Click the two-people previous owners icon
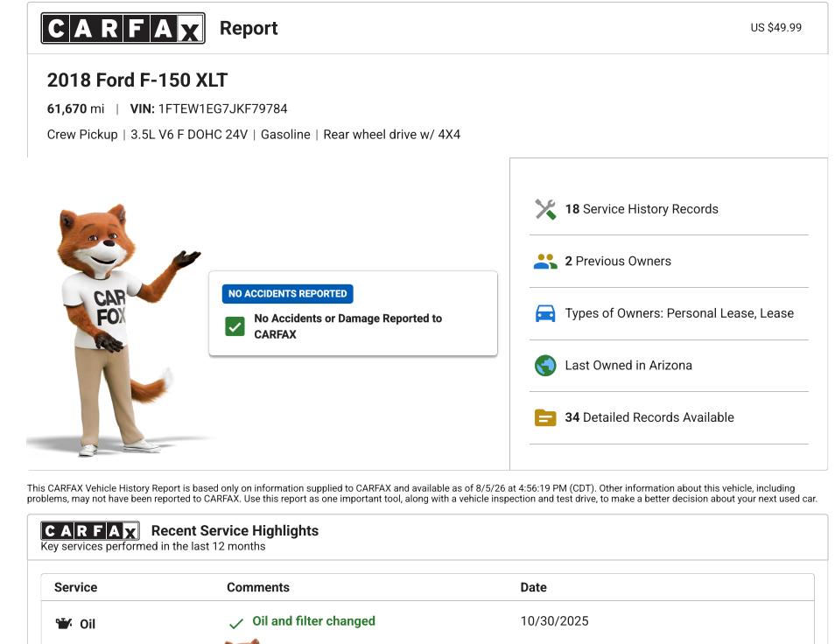This screenshot has height=644, width=835. (545, 262)
